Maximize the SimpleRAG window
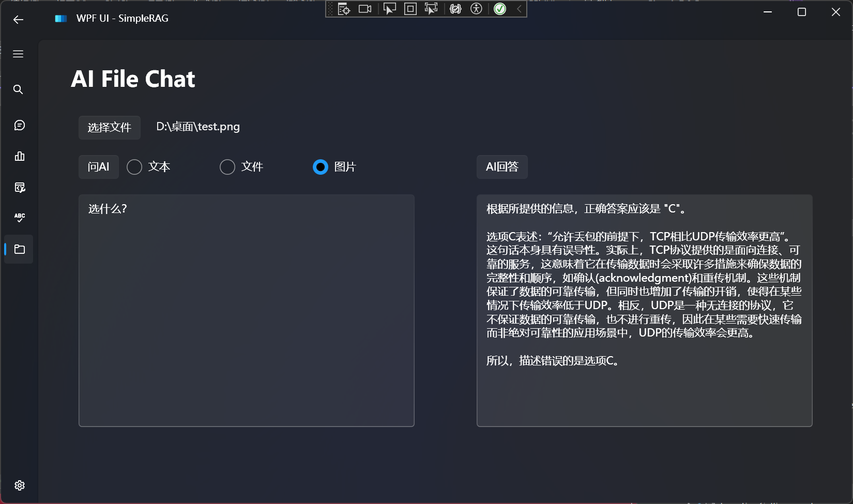The image size is (853, 504). (x=802, y=12)
